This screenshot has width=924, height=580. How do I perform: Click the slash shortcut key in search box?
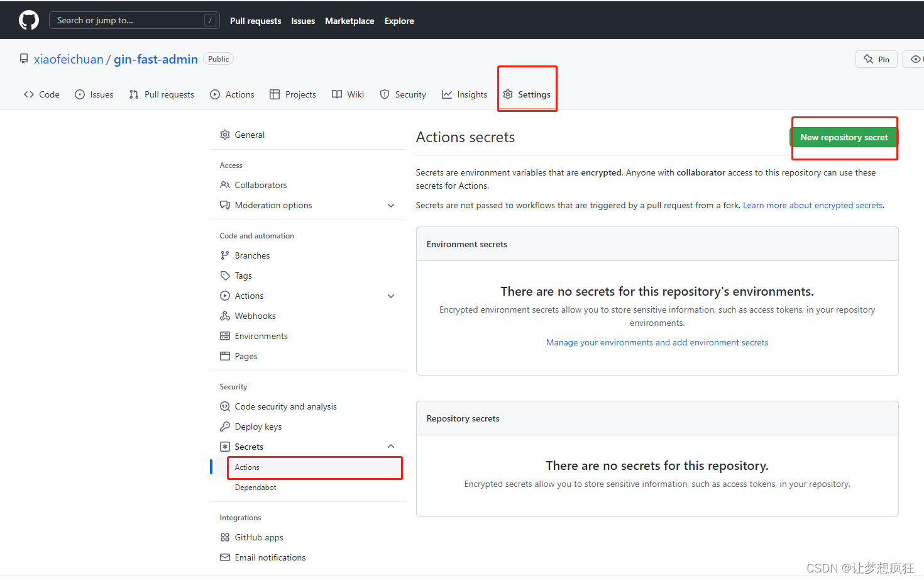pos(211,20)
